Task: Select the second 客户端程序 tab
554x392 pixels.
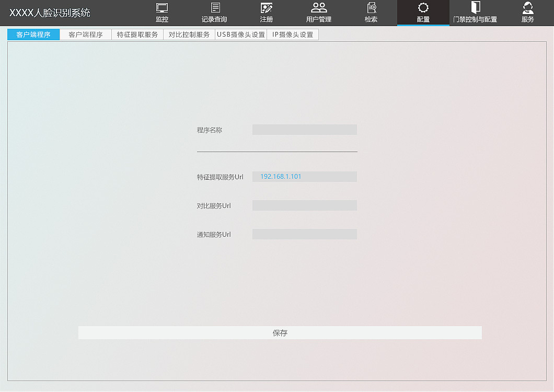Action: click(85, 34)
